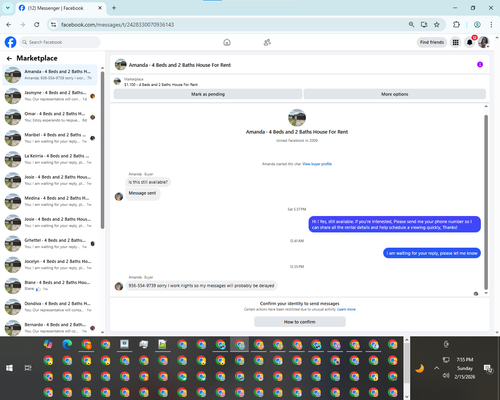
Task: Open the Facebook menu grid icon
Action: pyautogui.click(x=455, y=42)
